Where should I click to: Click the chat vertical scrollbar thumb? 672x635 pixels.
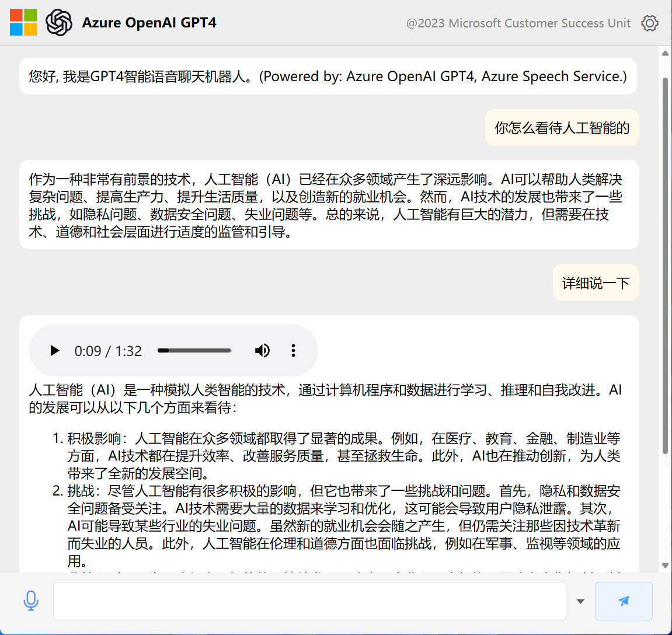coord(664,266)
